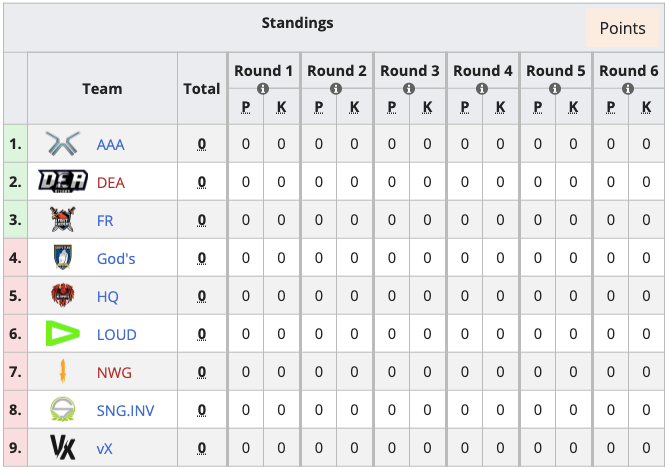The height and width of the screenshot is (470, 668).
Task: Open the SNG.INV team link
Action: click(x=125, y=411)
